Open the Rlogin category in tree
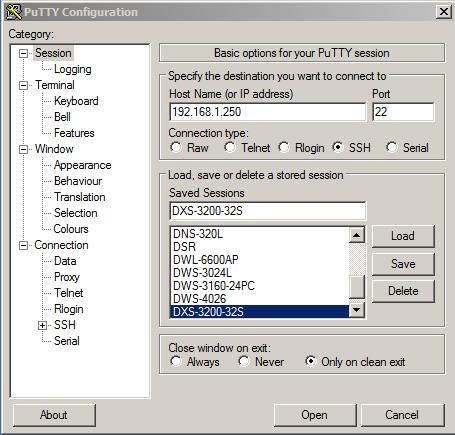This screenshot has height=435, width=455. tap(69, 309)
